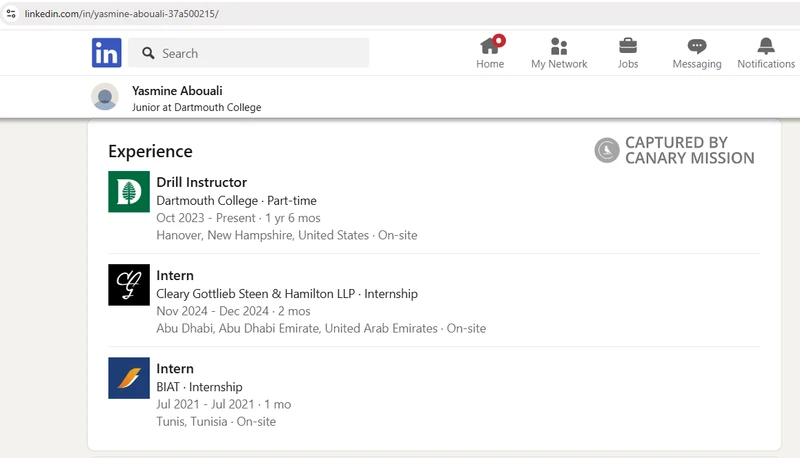
Task: Click 'Oct 2023 - Present · 1 yr 6 mos'
Action: click(x=238, y=218)
